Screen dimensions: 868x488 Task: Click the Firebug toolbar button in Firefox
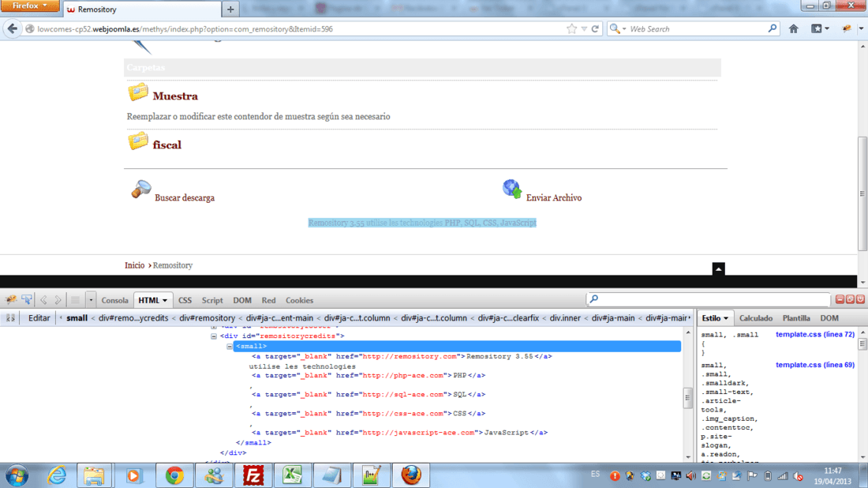pyautogui.click(x=847, y=28)
